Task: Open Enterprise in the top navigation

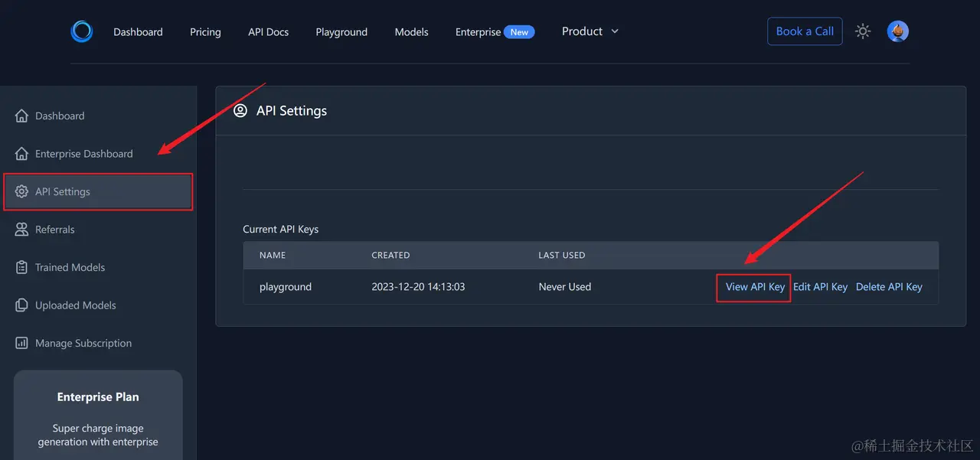Action: pos(478,32)
